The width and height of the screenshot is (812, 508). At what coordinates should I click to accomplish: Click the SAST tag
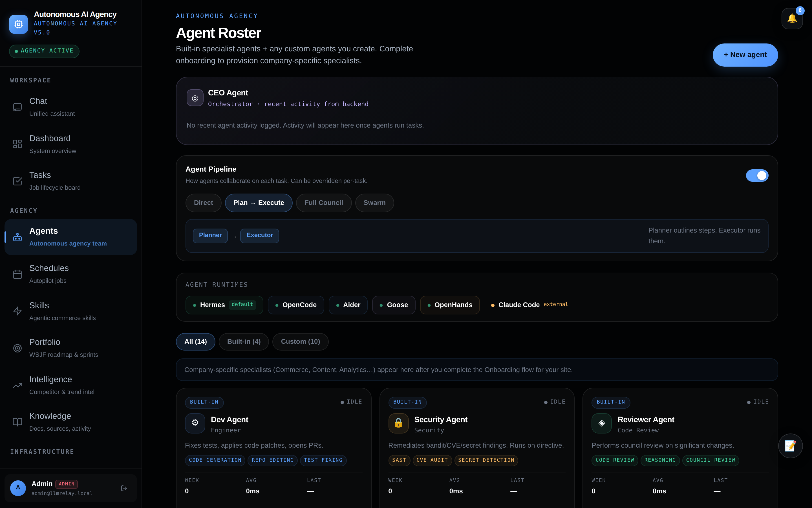click(x=399, y=460)
